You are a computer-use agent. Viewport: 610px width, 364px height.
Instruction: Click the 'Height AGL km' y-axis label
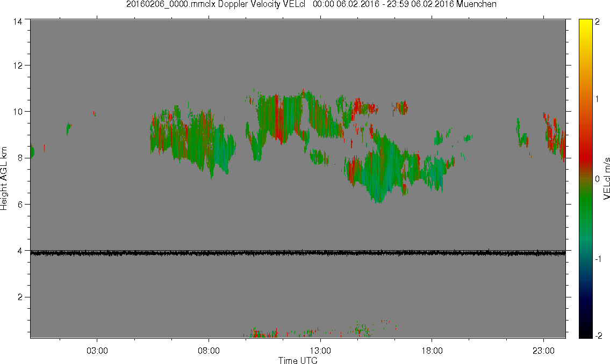(x=4, y=179)
